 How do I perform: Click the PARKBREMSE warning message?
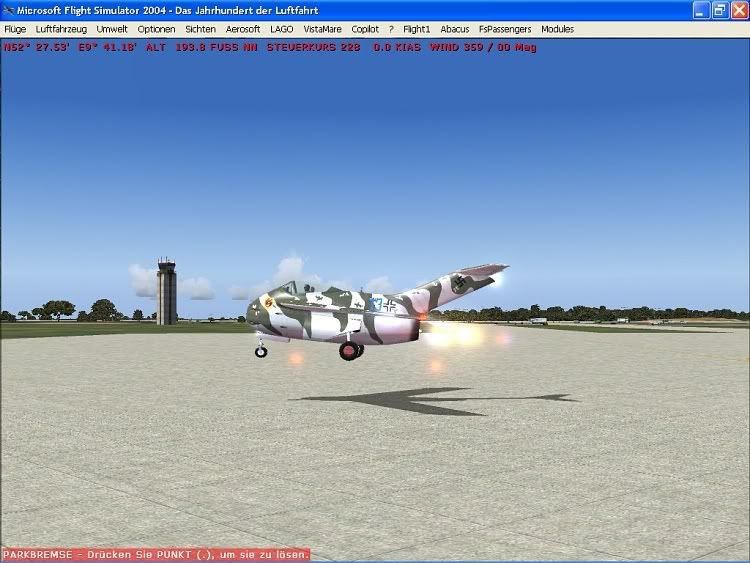coord(156,555)
